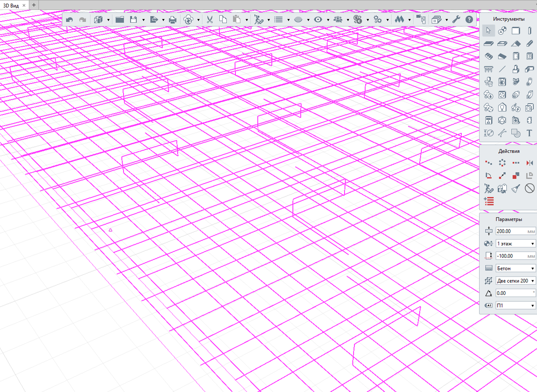The height and width of the screenshot is (392, 537).
Task: Select the Column tool
Action: (x=529, y=31)
